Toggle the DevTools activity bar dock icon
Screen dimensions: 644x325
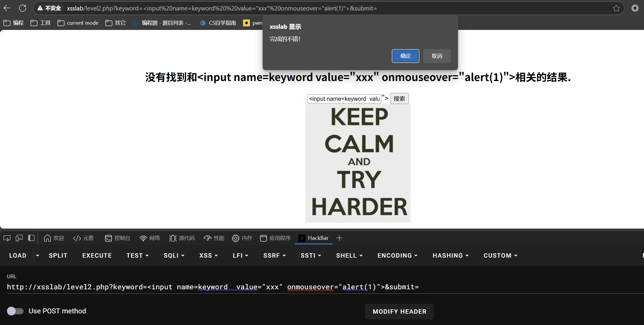coord(31,238)
